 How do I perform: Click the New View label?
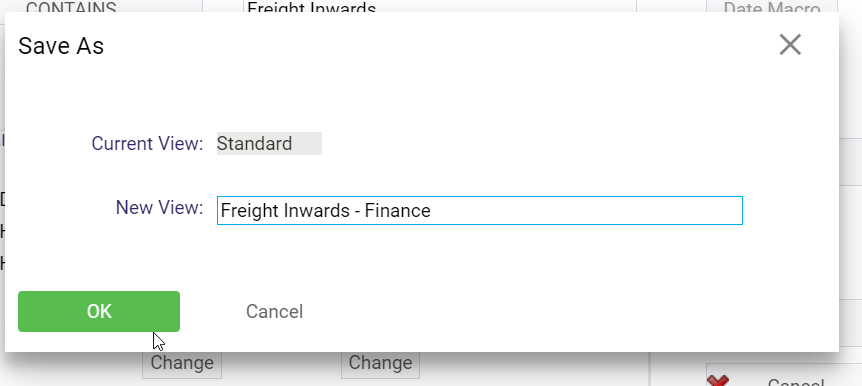point(159,208)
